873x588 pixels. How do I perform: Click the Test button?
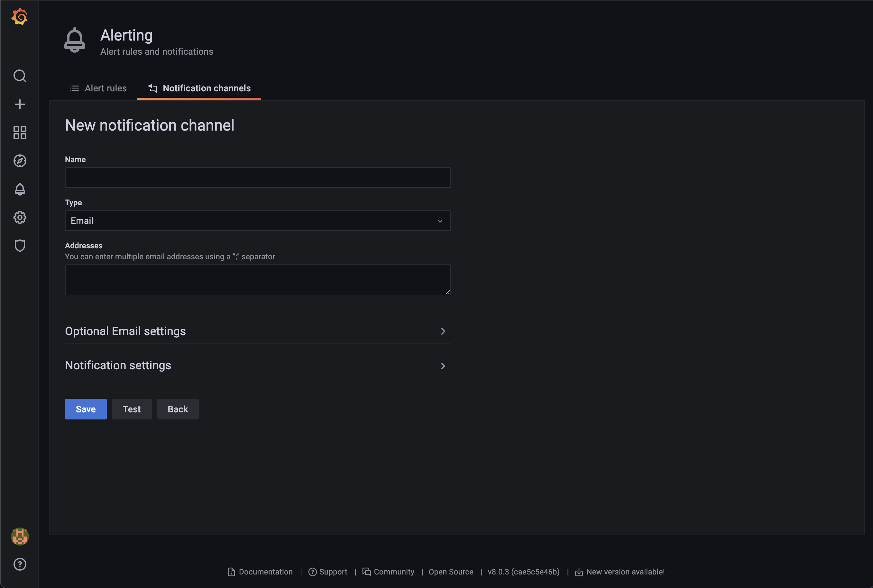(x=132, y=409)
